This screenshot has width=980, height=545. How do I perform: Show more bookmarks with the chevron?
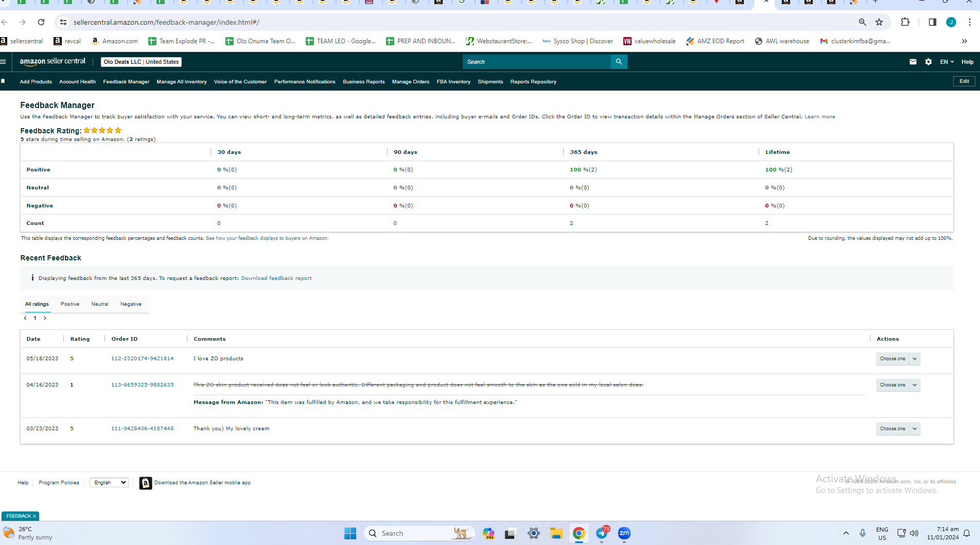tap(965, 41)
